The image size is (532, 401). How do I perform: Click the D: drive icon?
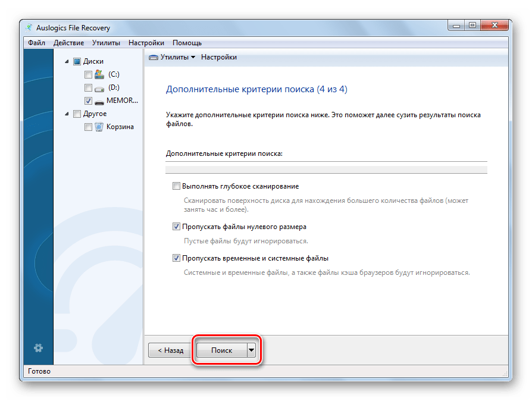point(99,89)
